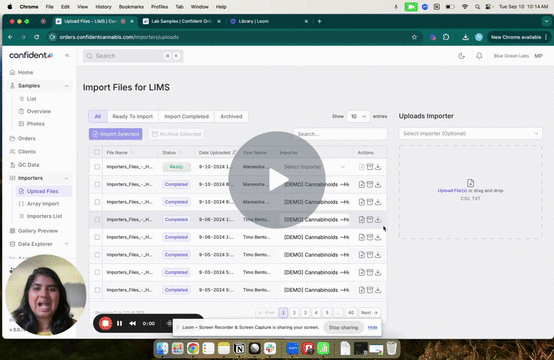The image size is (554, 360).
Task: Check the second 9-06-2024 Timo row checkbox
Action: [x=97, y=237]
